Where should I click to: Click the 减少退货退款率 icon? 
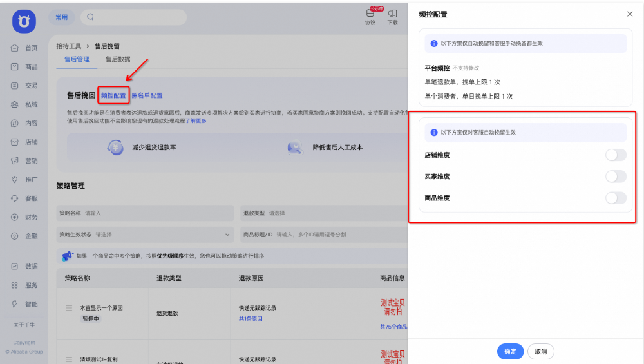(x=115, y=147)
